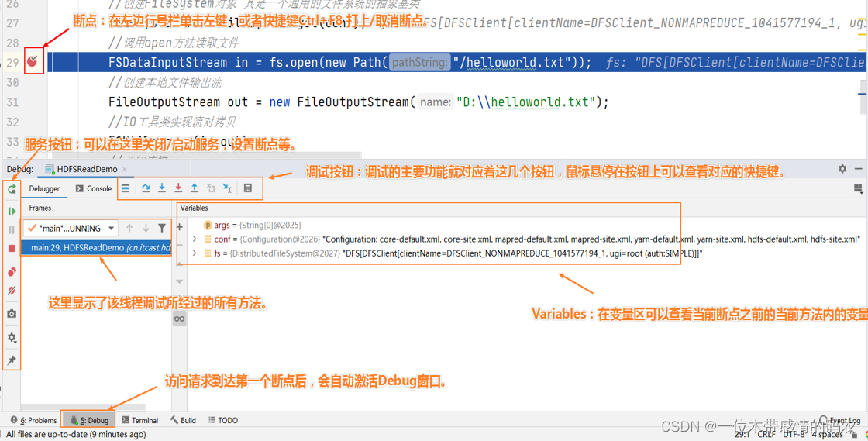
Task: Switch to the Console tab
Action: [x=94, y=188]
